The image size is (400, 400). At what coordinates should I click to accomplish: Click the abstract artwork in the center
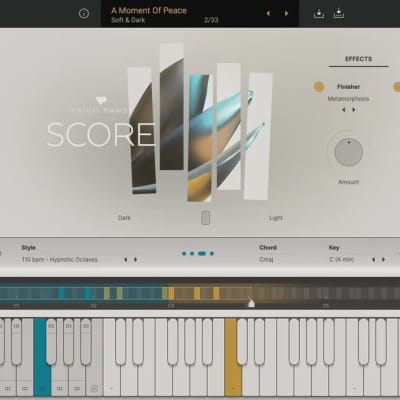200,123
